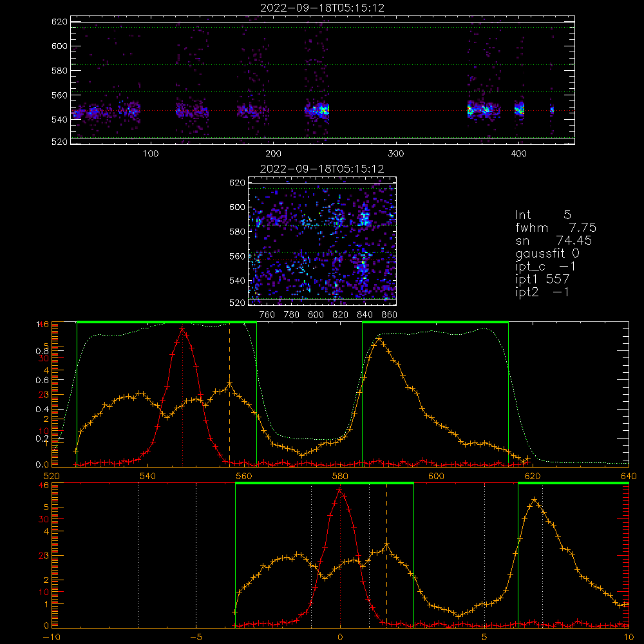This screenshot has height=644, width=644.
Task: Click the 0.8 y-axis label of the third plot
Action: tap(42, 351)
